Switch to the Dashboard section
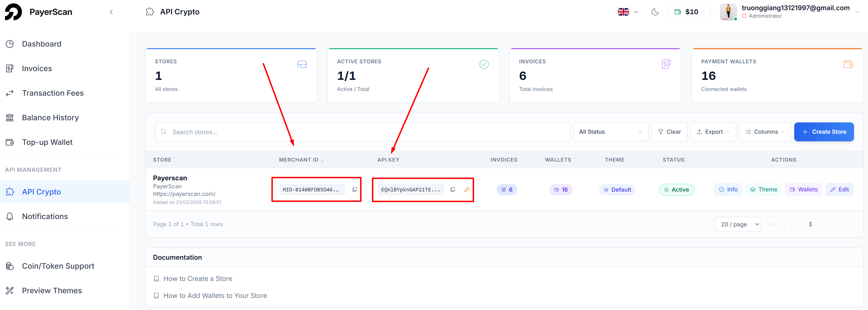 pos(41,44)
